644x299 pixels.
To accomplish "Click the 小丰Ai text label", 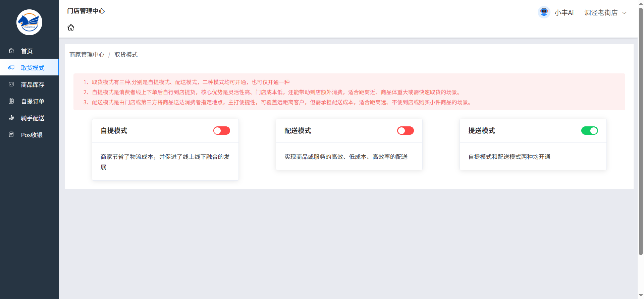I will (564, 13).
